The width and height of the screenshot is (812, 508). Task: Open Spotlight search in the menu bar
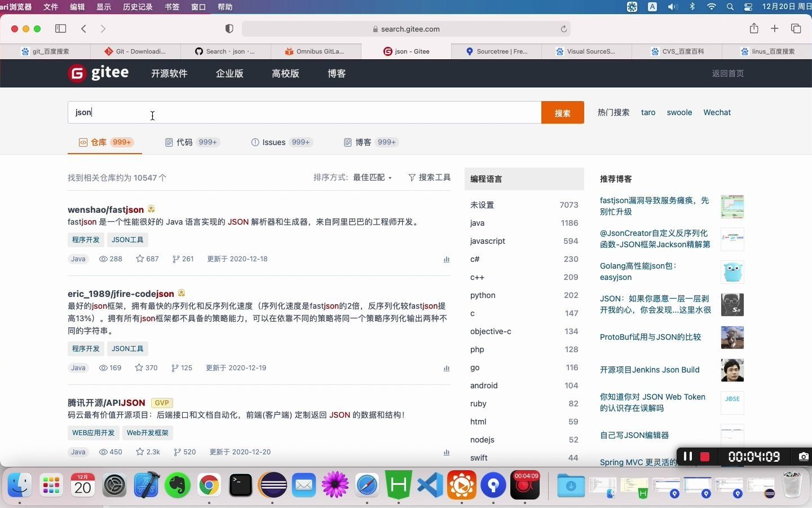730,7
